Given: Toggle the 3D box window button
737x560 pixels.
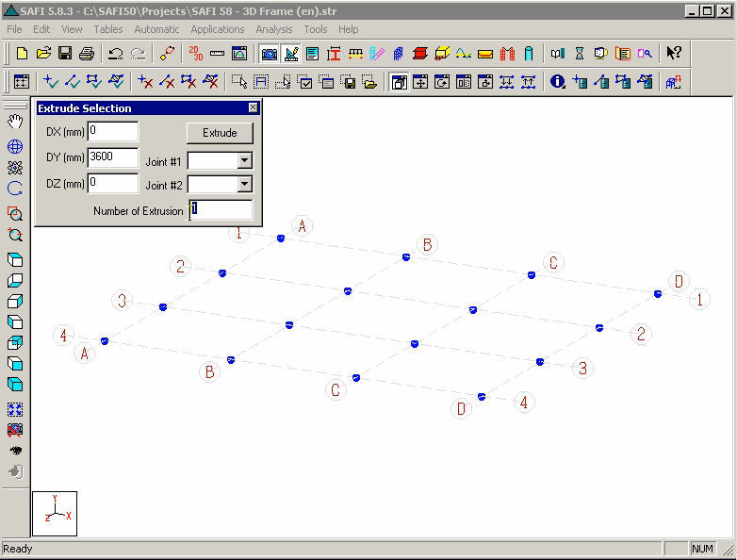Looking at the screenshot, I should 399,82.
